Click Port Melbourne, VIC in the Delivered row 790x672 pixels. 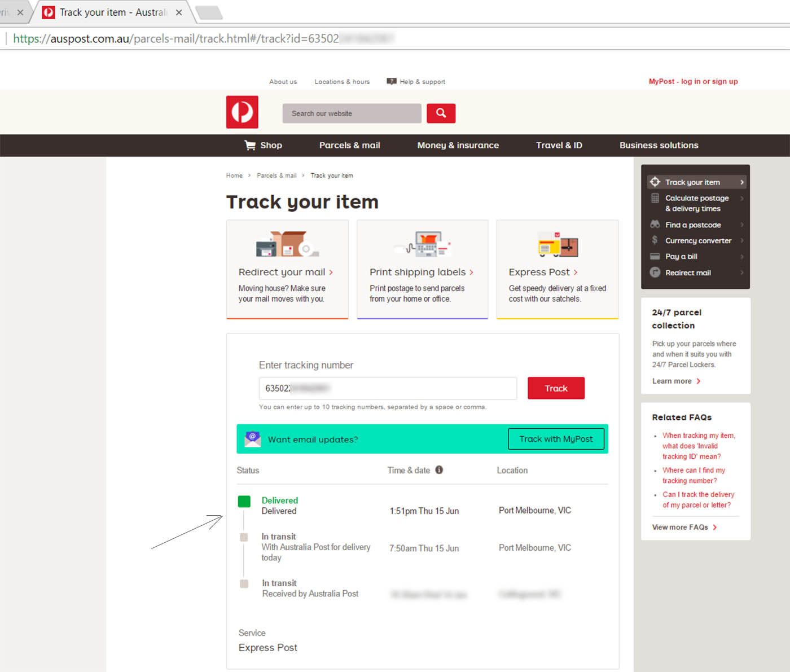[534, 510]
